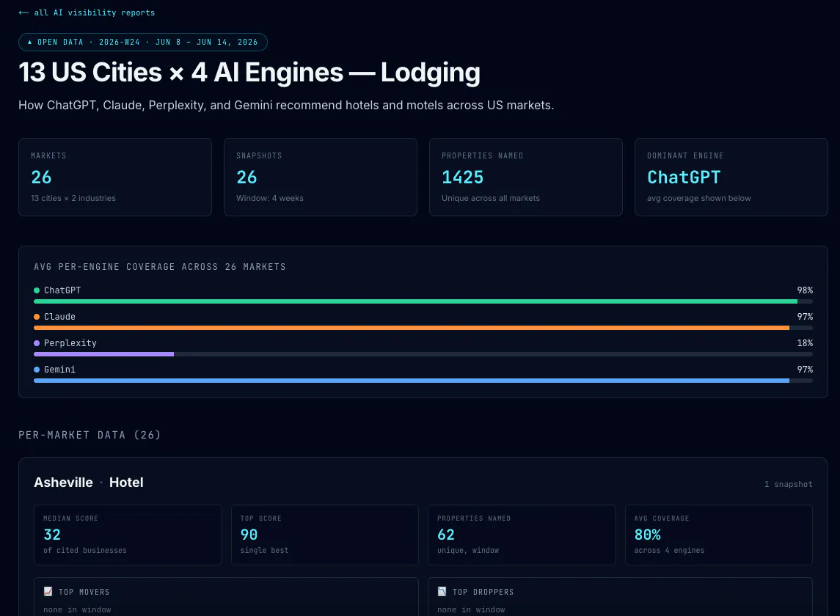Click the Asheville Avg Coverage 80% value
The image size is (840, 616).
click(647, 535)
